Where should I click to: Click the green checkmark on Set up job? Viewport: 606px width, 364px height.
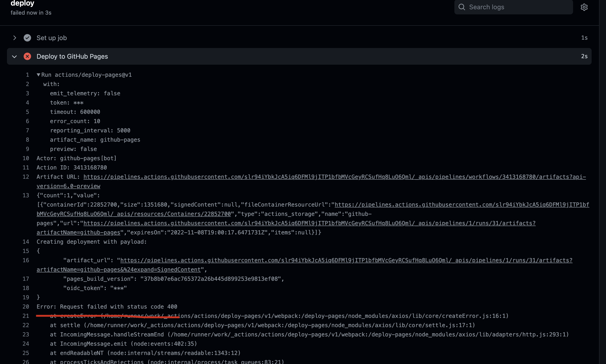(x=27, y=38)
